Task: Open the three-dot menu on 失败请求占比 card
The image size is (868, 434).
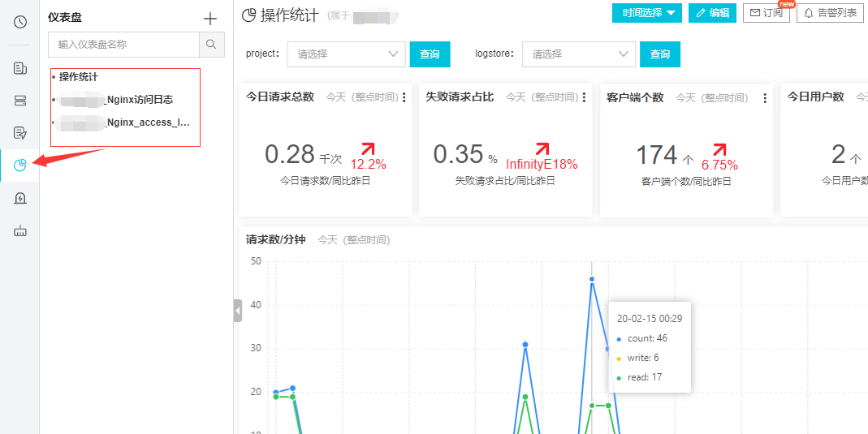Action: 584,97
